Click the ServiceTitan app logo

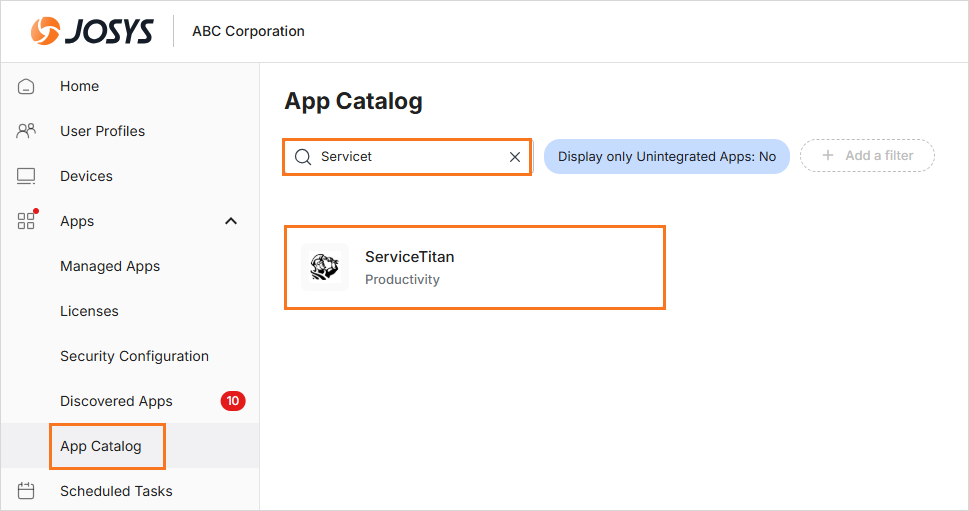point(324,267)
